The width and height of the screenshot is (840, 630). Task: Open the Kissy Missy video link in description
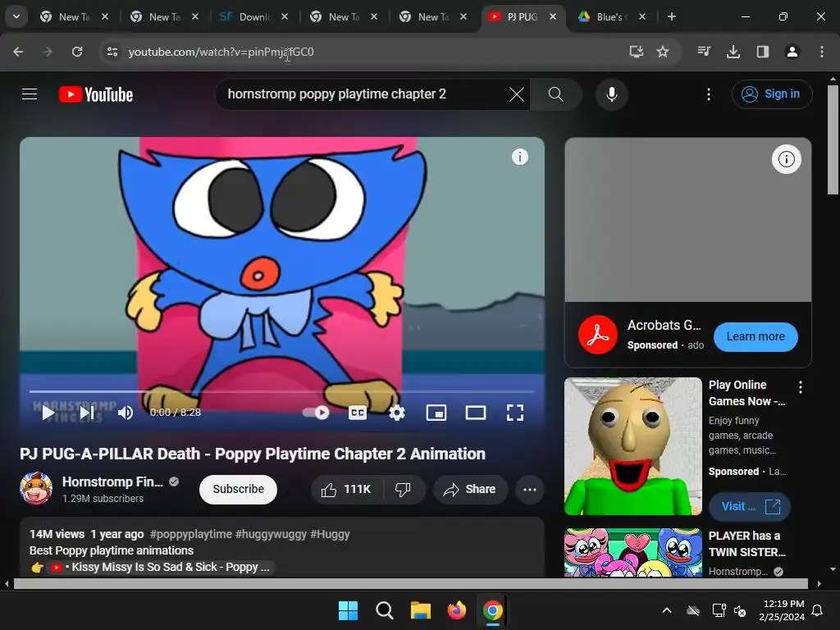pos(160,567)
